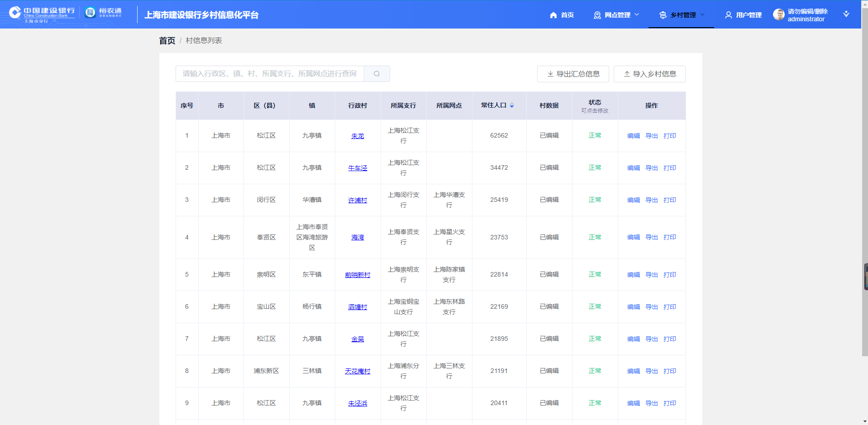The width and height of the screenshot is (868, 425).
Task: Open the 朱龙 village link
Action: (x=358, y=136)
